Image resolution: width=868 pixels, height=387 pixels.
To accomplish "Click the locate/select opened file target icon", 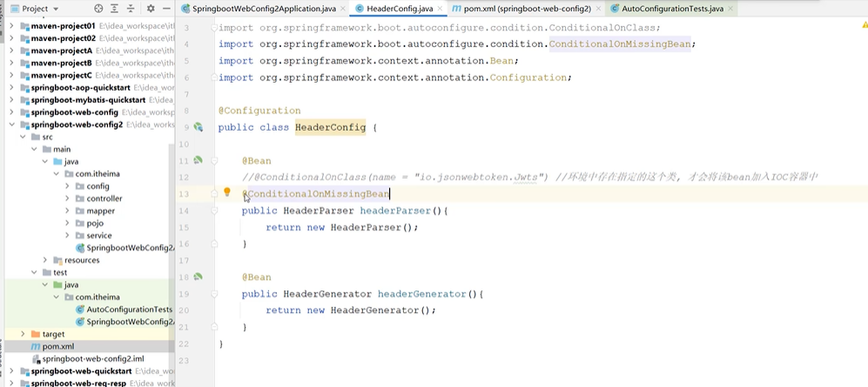I will 98,9.
